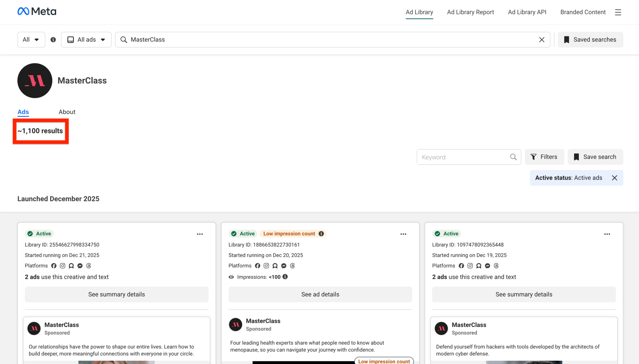The image size is (639, 364).
Task: Click into the Keyword input field
Action: coord(463,157)
